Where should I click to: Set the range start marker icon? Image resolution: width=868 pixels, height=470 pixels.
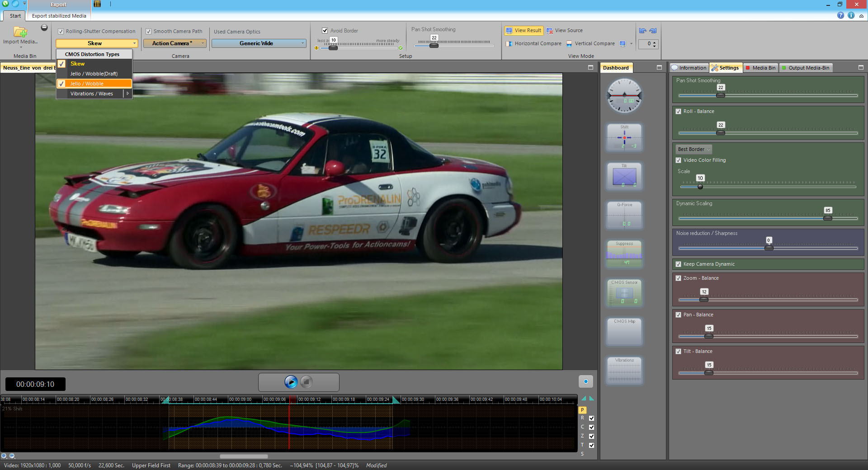pyautogui.click(x=584, y=399)
